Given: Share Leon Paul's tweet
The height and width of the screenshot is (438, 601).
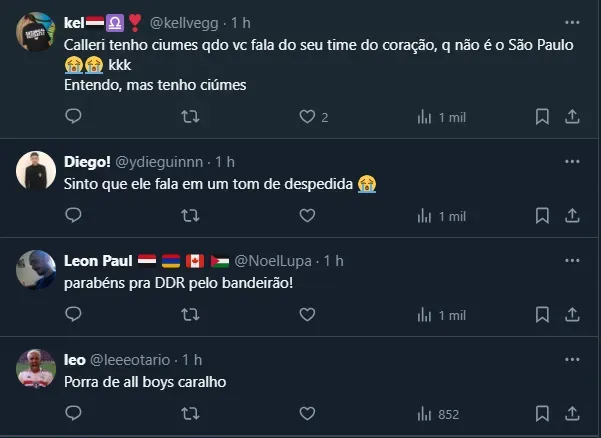Looking at the screenshot, I should [572, 314].
